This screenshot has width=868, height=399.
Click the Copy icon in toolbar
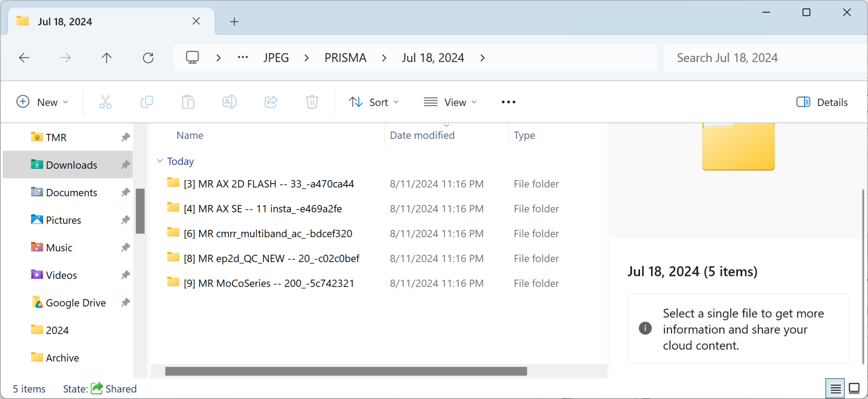pyautogui.click(x=147, y=102)
